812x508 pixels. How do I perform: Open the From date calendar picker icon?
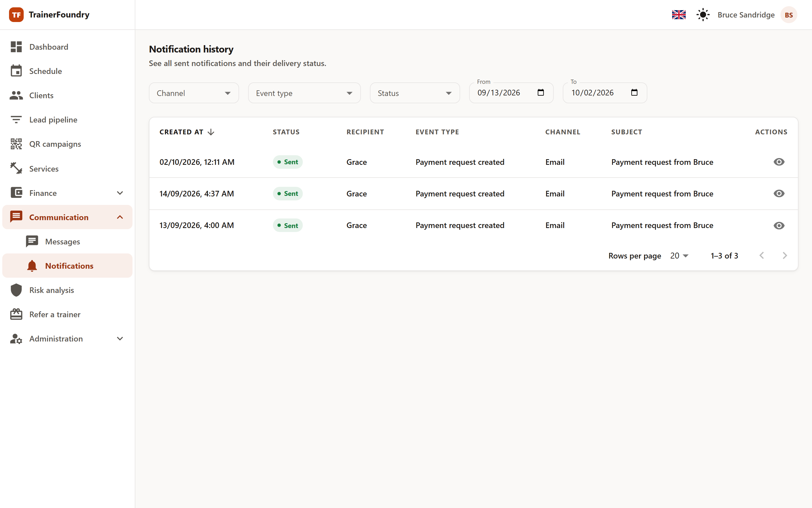click(x=540, y=92)
